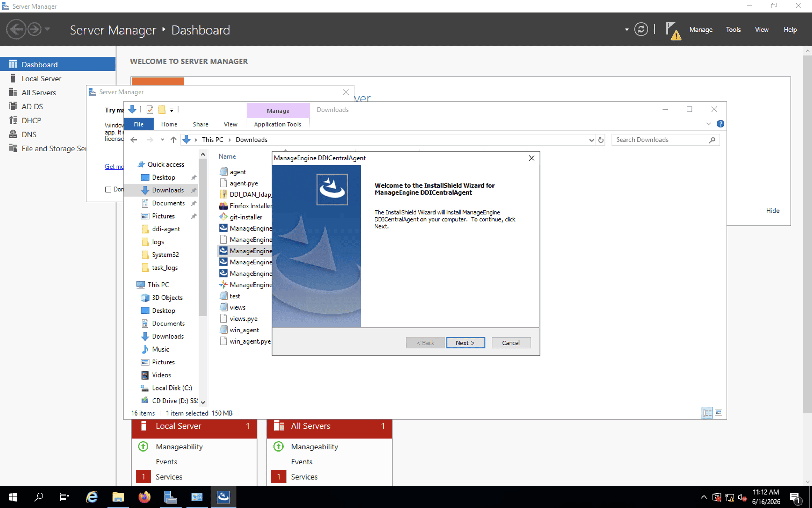Switch to the Home ribbon tab
The image size is (812, 508).
[169, 124]
